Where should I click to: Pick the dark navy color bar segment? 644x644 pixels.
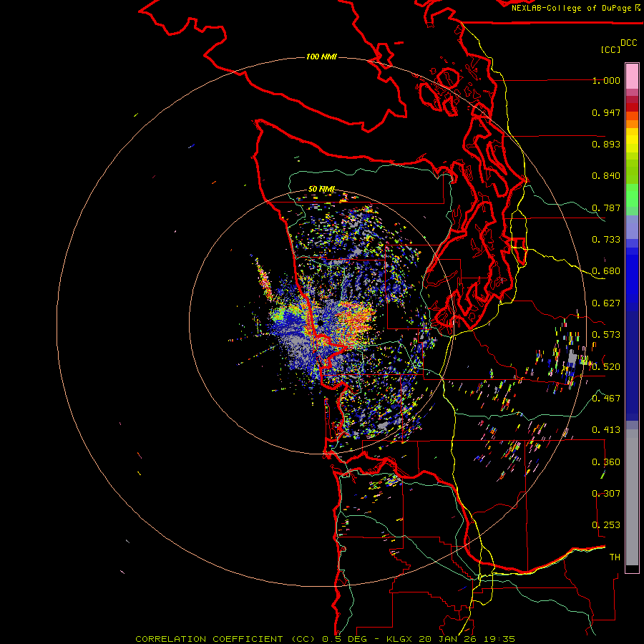632,364
